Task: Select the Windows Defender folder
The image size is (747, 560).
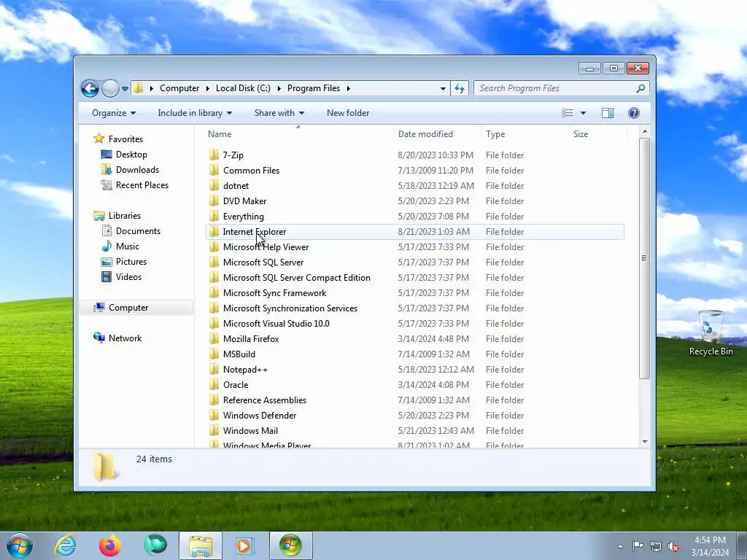Action: pyautogui.click(x=259, y=415)
